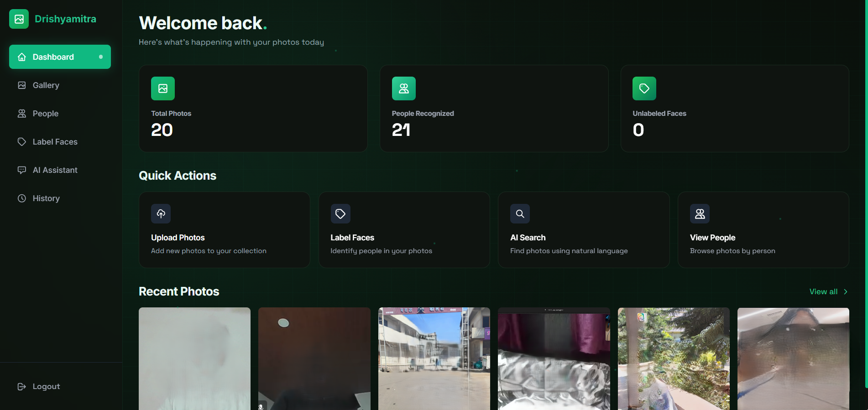This screenshot has width=868, height=410.
Task: Expand recent photos with View all chevron
Action: (846, 292)
